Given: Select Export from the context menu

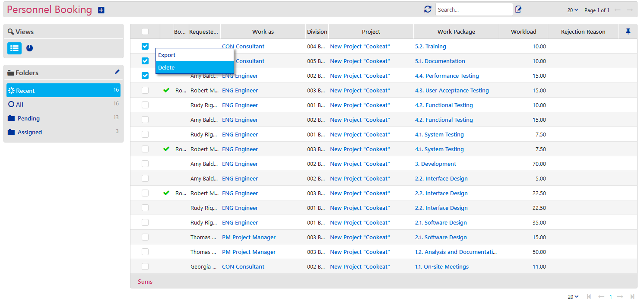Looking at the screenshot, I should tap(167, 55).
